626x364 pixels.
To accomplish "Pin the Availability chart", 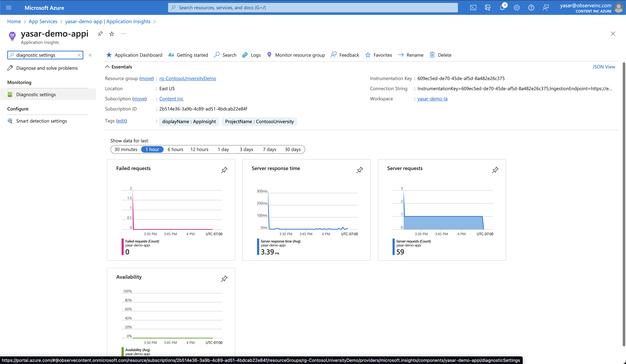I will click(224, 279).
